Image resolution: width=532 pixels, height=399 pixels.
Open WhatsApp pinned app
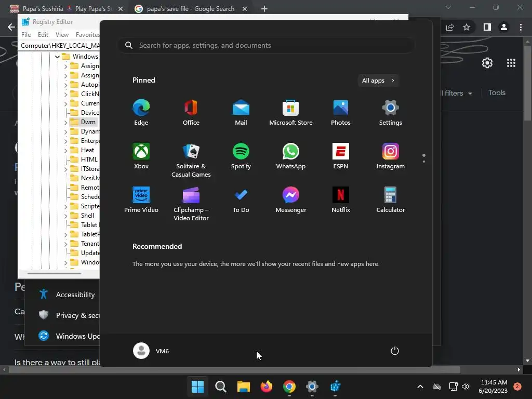pos(291,156)
